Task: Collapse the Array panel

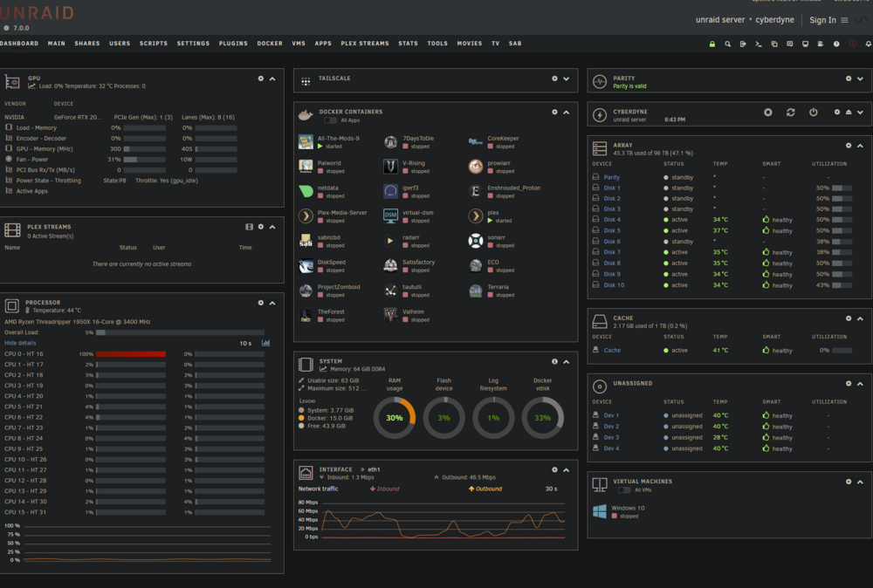Action: pyautogui.click(x=860, y=146)
